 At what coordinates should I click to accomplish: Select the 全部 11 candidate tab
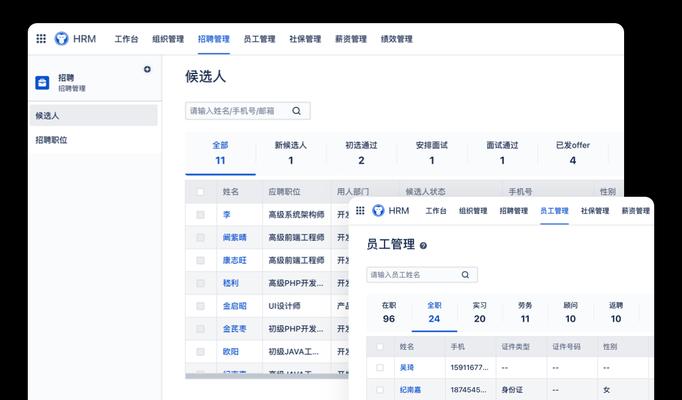click(x=220, y=153)
